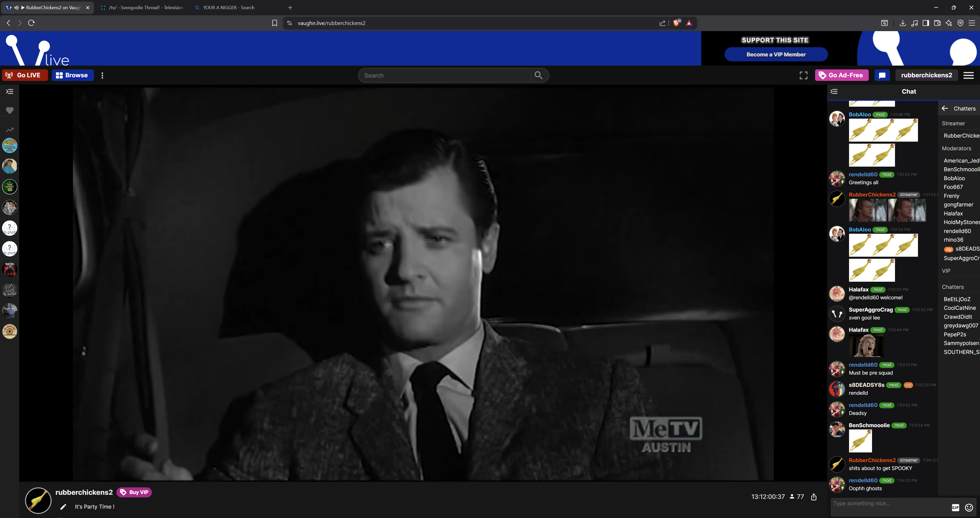The image size is (980, 518).
Task: Open the GIF picker in chat input
Action: pos(955,507)
